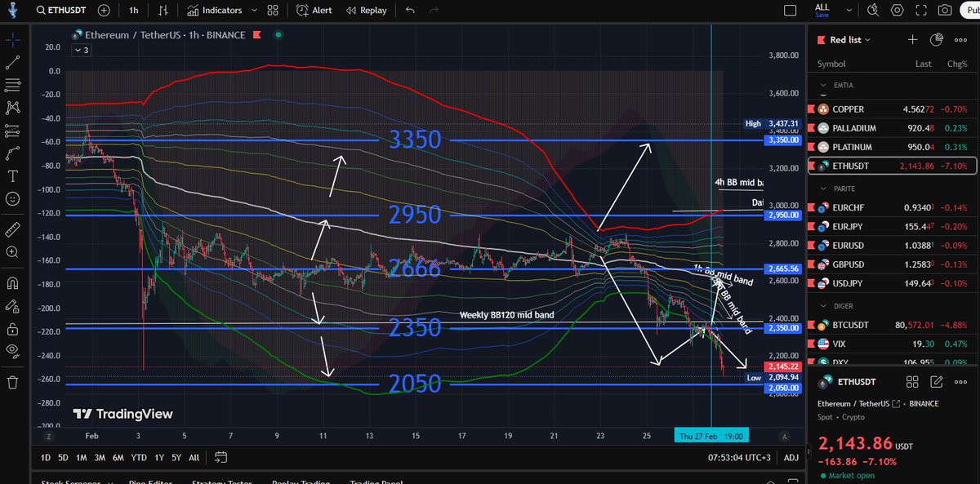The width and height of the screenshot is (980, 484).
Task: Add a symbol to the watchlist
Action: coord(913,39)
